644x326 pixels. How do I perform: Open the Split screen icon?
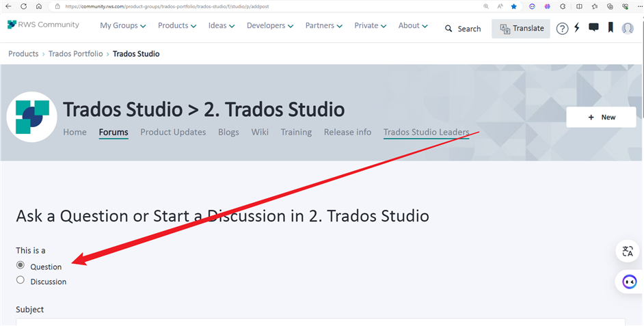(579, 6)
